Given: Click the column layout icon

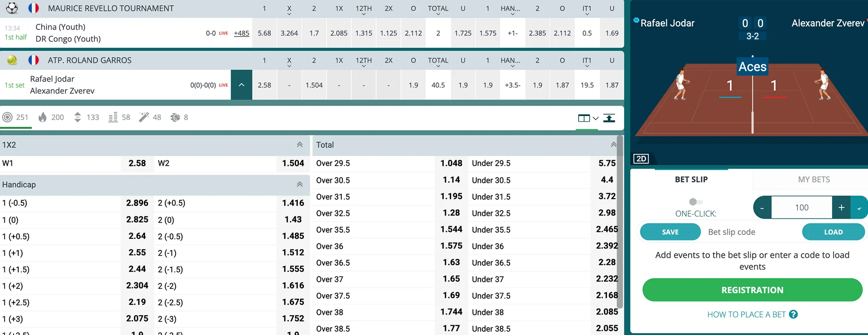Looking at the screenshot, I should coord(584,118).
